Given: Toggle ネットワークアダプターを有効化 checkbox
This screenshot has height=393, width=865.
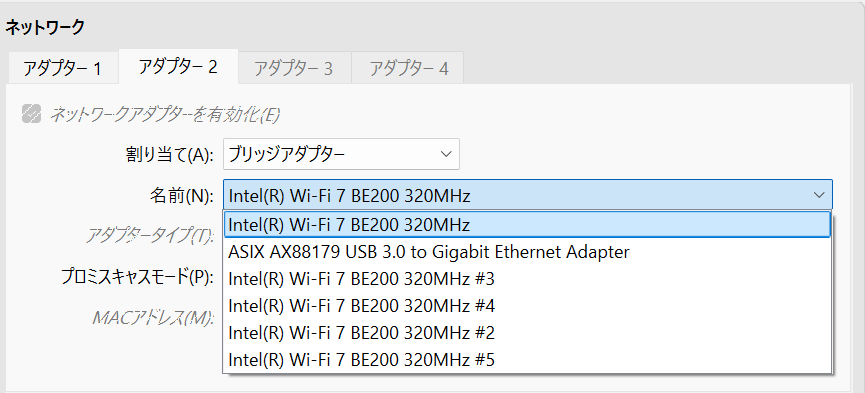Looking at the screenshot, I should tap(31, 114).
